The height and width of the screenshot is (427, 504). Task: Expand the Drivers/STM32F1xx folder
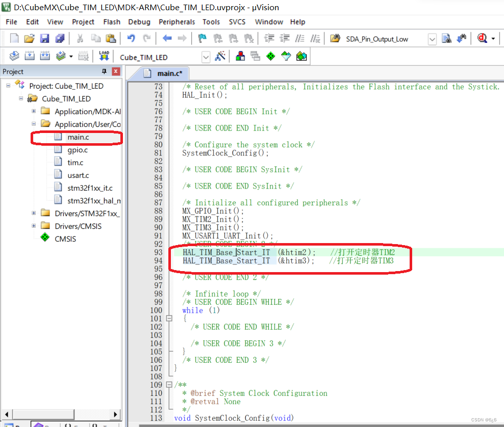click(x=34, y=213)
